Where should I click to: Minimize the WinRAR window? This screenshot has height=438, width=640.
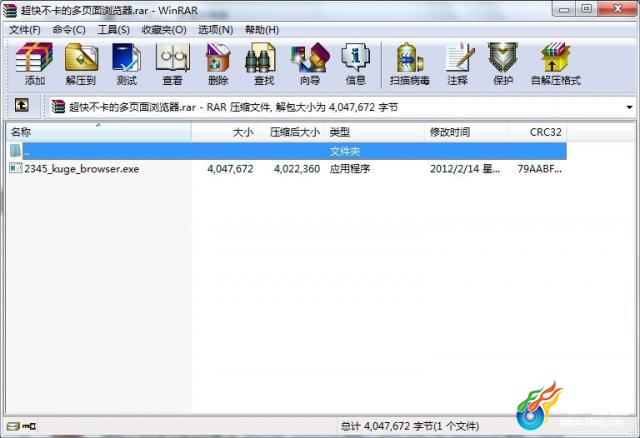[x=564, y=9]
